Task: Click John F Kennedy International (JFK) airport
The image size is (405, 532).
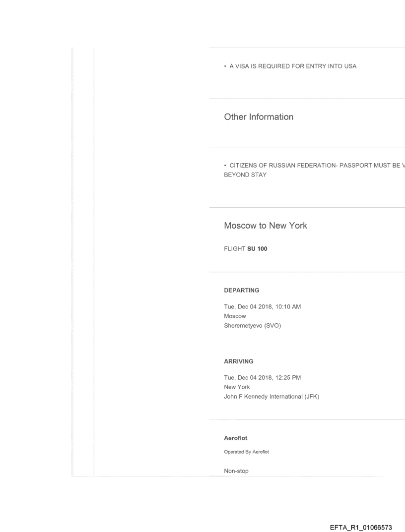Action: click(x=271, y=395)
